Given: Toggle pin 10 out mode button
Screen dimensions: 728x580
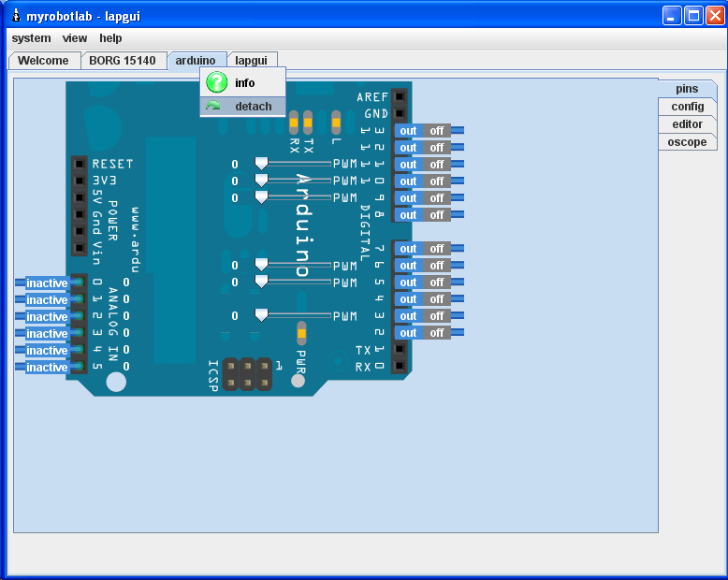Looking at the screenshot, I should click(409, 181).
